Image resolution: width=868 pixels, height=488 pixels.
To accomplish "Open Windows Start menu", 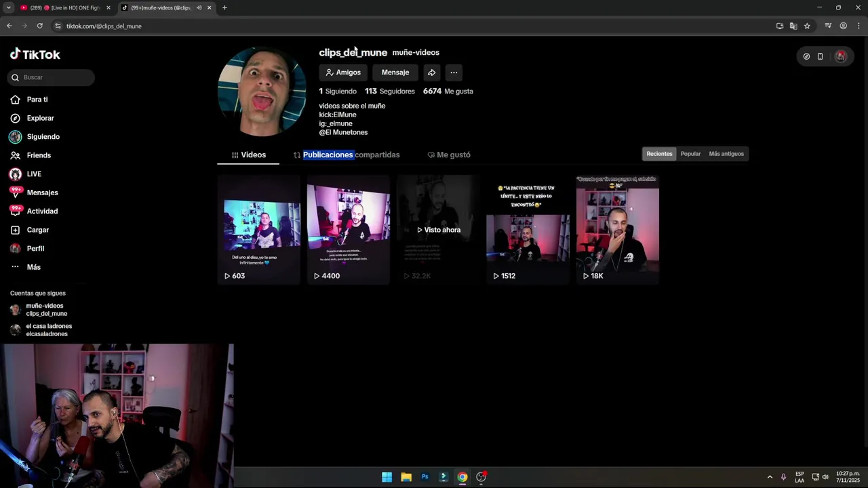I will [x=387, y=477].
